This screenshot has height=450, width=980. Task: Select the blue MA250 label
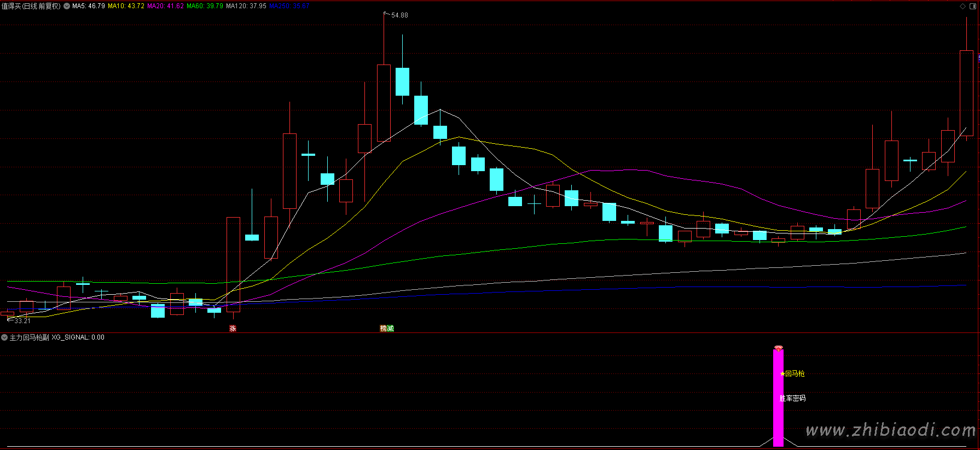click(289, 6)
